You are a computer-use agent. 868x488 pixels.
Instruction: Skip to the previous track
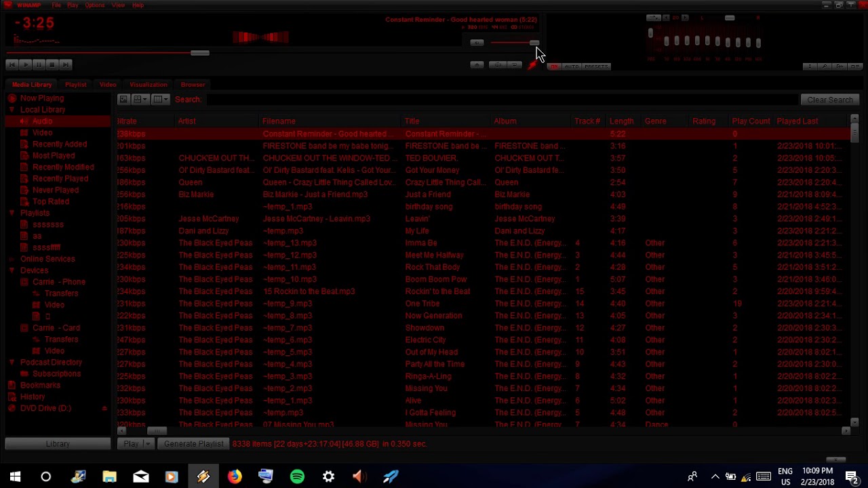(x=12, y=64)
